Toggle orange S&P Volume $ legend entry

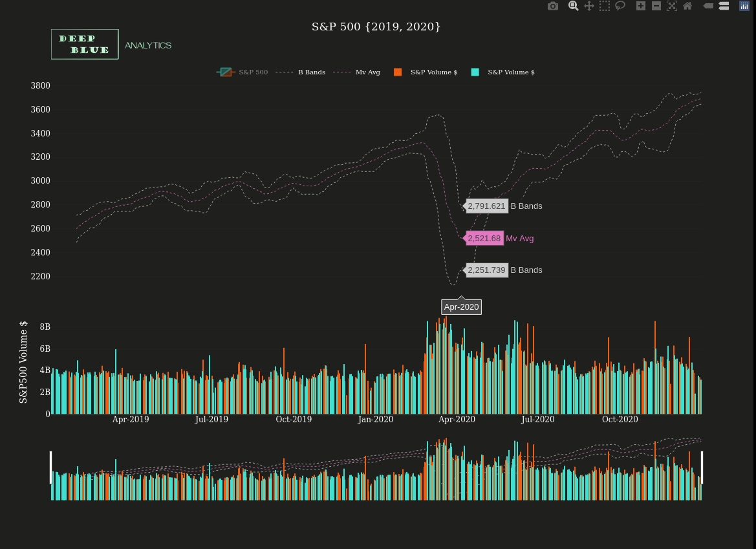(x=426, y=72)
